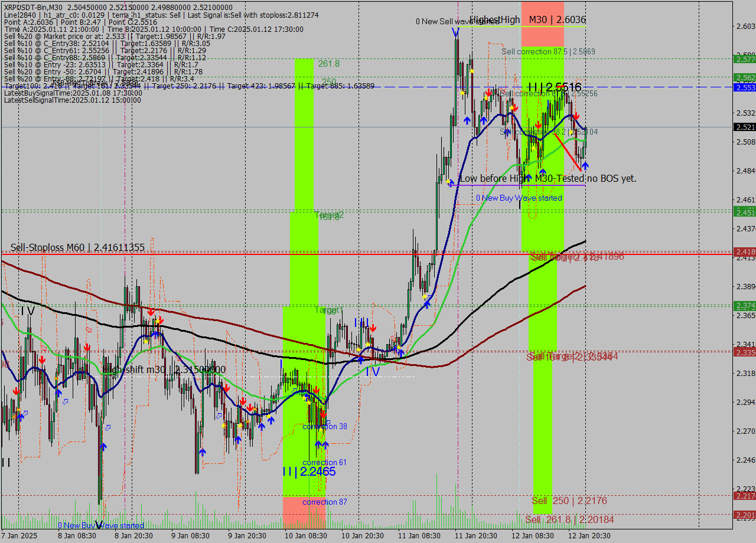756x543 pixels.
Task: Click the red 2.418 price tag
Action: pyautogui.click(x=745, y=252)
